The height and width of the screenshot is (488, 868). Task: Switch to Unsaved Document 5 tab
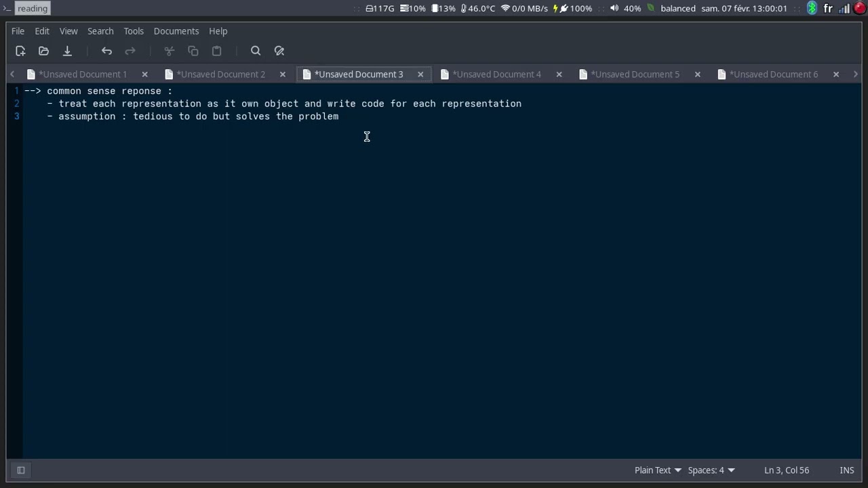(635, 75)
